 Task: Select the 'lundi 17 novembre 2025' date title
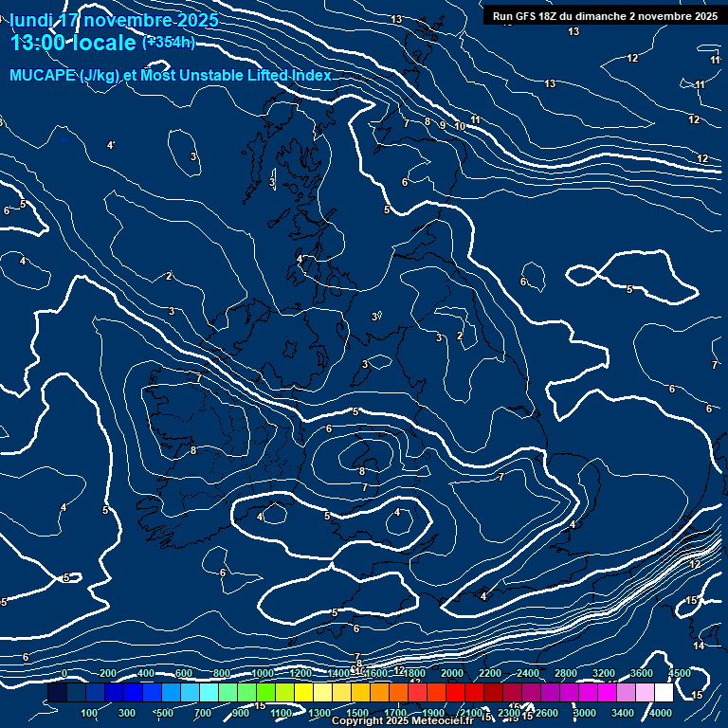point(114,20)
